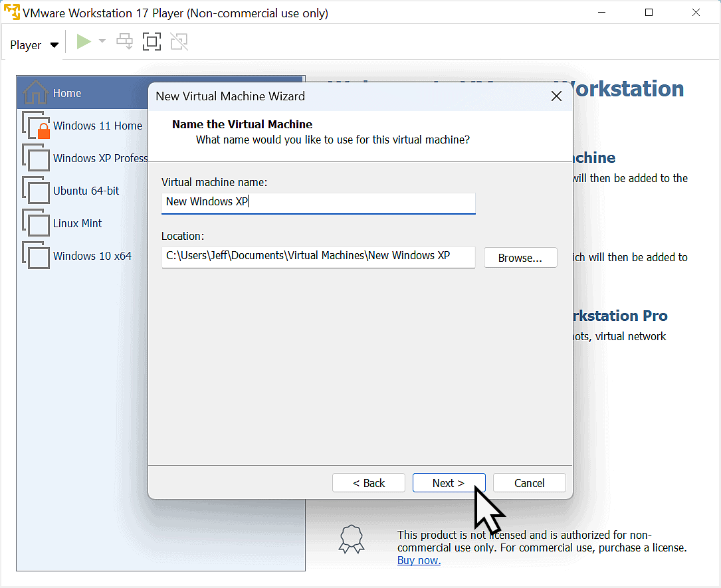721x588 pixels.
Task: Click the Unity mode toolbar icon
Action: point(179,41)
